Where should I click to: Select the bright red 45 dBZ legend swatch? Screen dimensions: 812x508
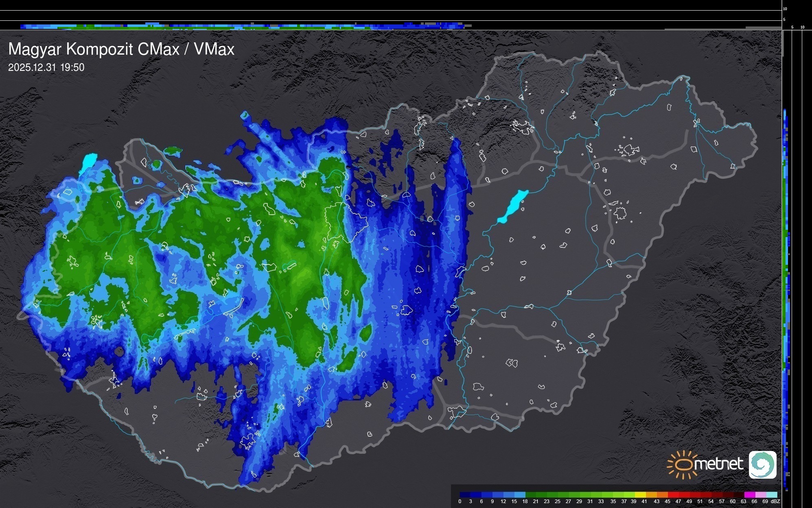(673, 495)
